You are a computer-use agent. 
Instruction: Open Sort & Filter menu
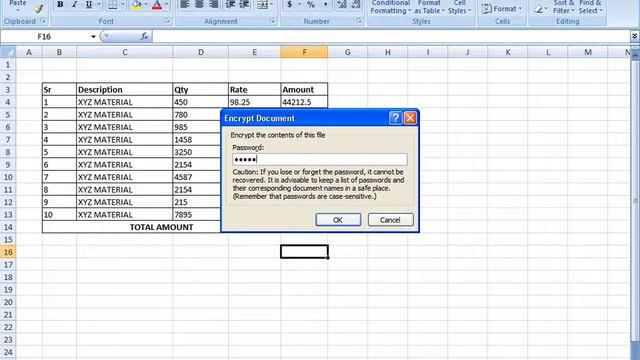pyautogui.click(x=564, y=7)
